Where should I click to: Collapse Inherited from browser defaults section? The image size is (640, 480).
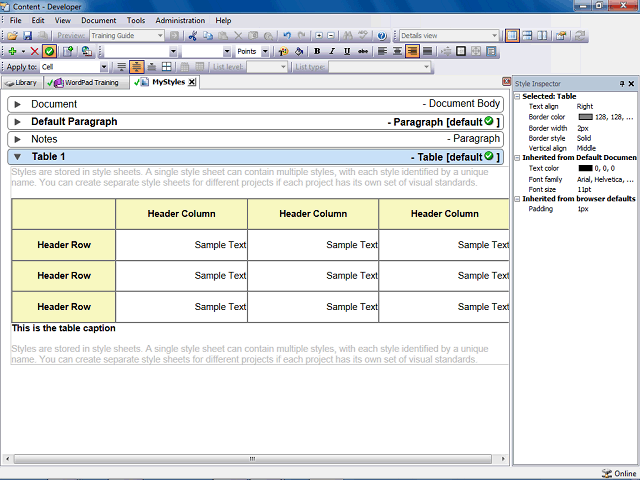[x=517, y=199]
